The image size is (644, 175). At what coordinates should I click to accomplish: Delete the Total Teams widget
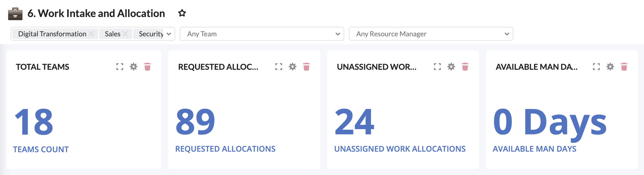147,67
